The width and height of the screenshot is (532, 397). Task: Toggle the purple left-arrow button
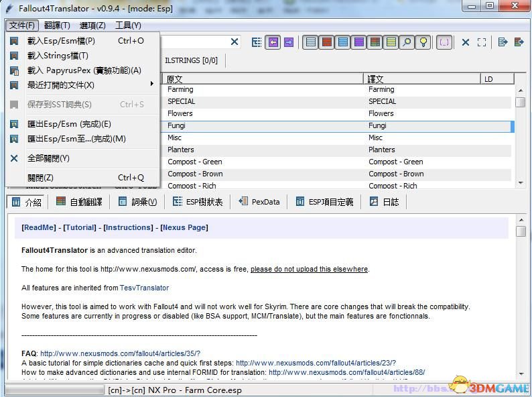tap(273, 42)
